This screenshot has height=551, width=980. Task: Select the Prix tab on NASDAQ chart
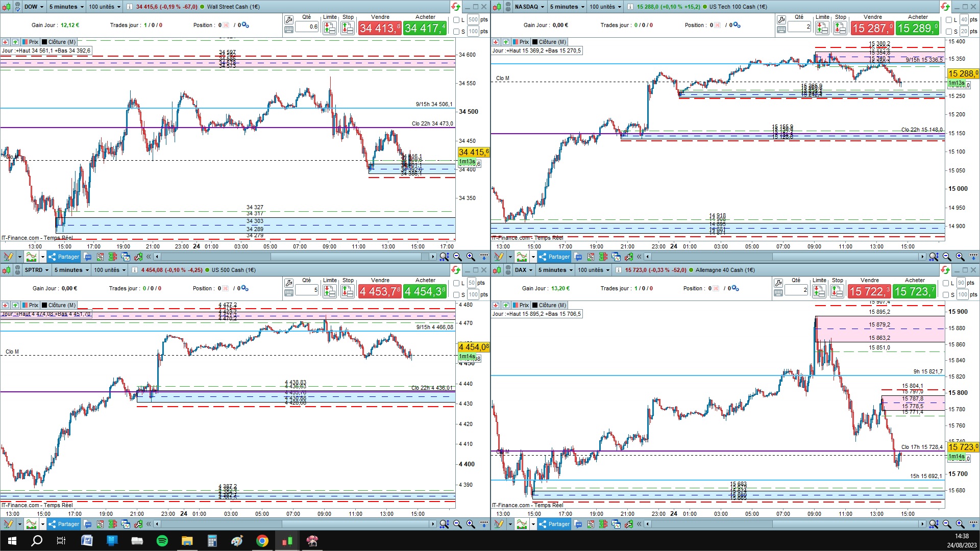point(521,42)
